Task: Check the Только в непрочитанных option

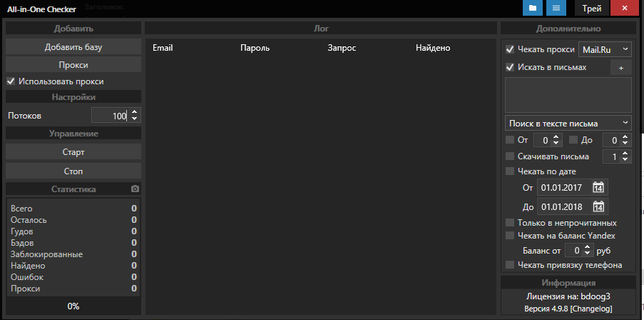Action: tap(509, 223)
